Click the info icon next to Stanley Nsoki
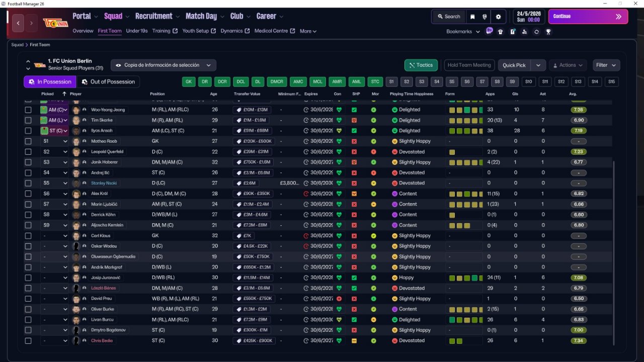 85,183
